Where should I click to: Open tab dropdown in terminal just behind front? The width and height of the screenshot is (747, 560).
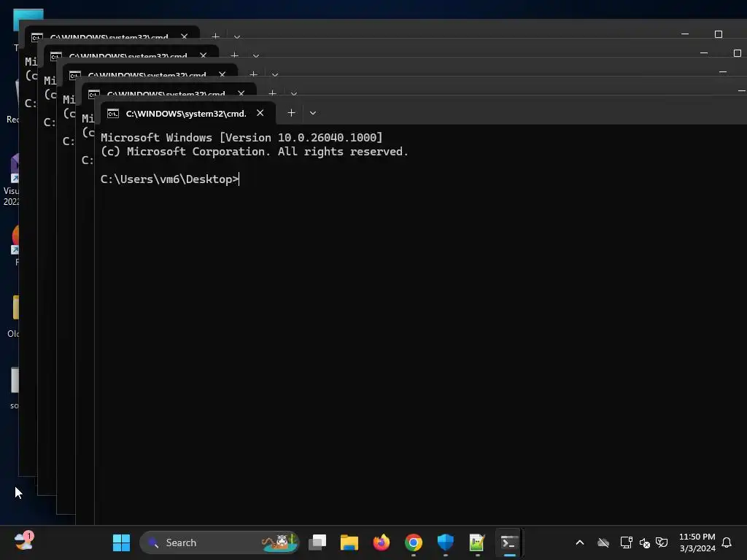(294, 94)
